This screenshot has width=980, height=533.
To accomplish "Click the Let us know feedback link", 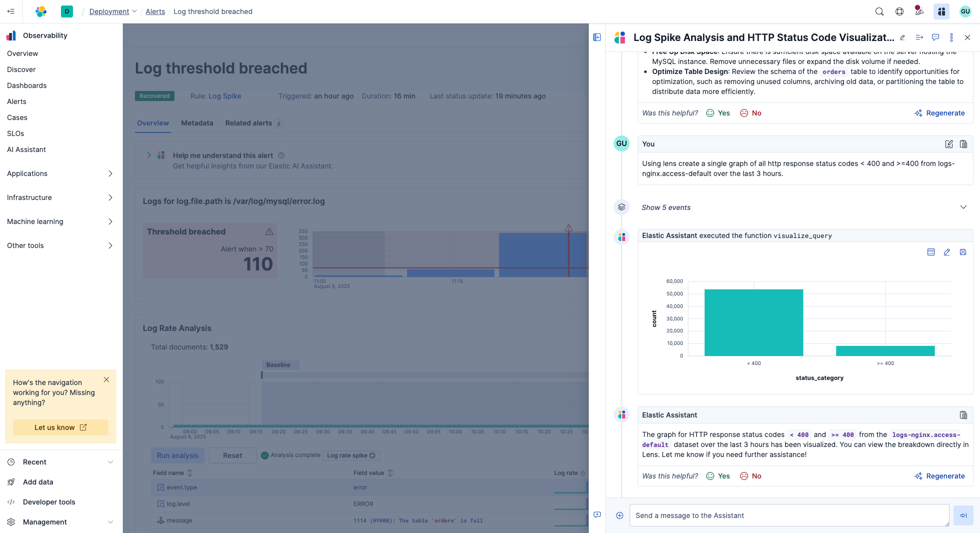I will (60, 427).
